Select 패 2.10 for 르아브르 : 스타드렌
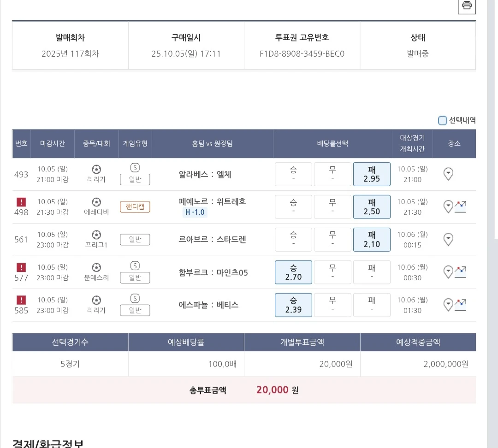498x448 pixels. (x=372, y=240)
